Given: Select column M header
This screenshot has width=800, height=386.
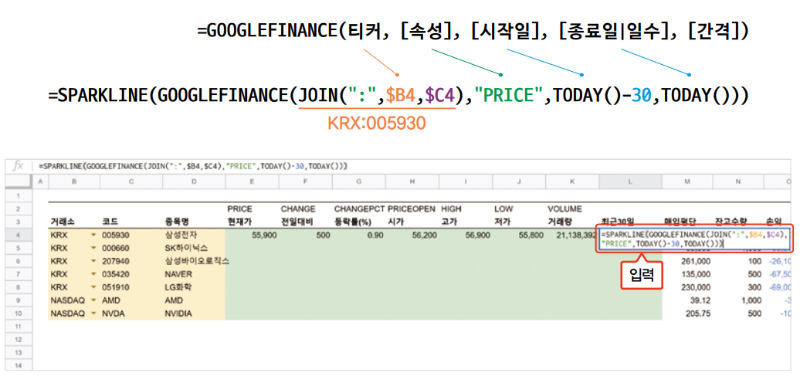Looking at the screenshot, I should coord(687,182).
